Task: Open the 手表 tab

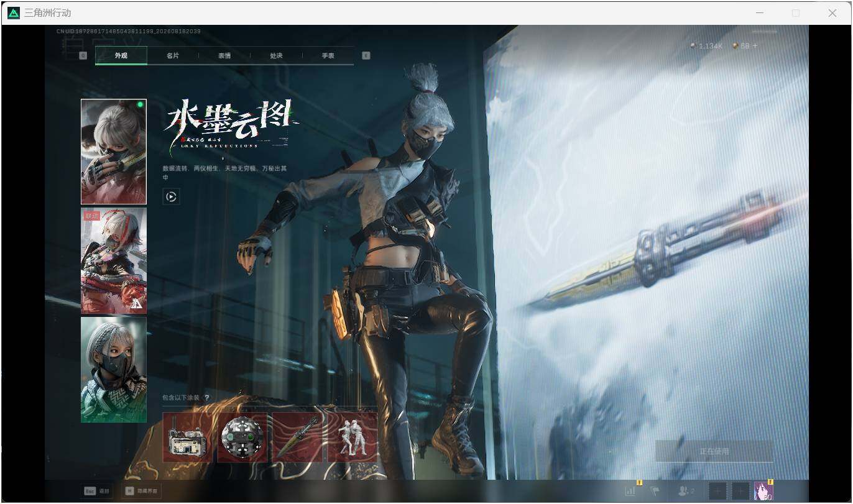Action: pos(328,55)
